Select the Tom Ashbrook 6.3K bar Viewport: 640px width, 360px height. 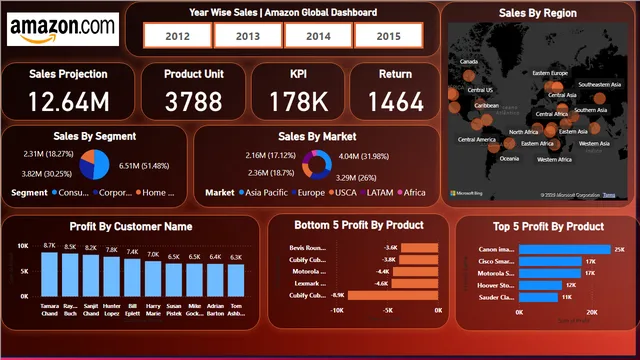click(x=236, y=280)
